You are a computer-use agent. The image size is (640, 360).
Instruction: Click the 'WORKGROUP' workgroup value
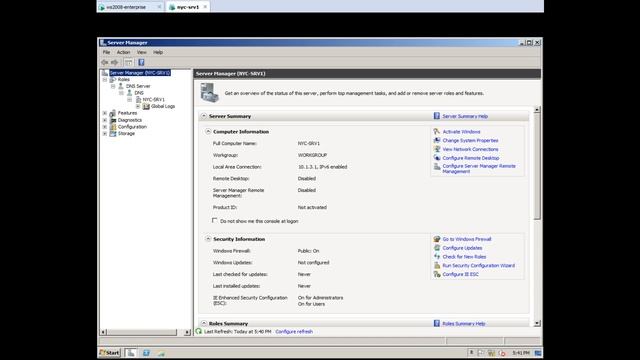click(x=312, y=155)
